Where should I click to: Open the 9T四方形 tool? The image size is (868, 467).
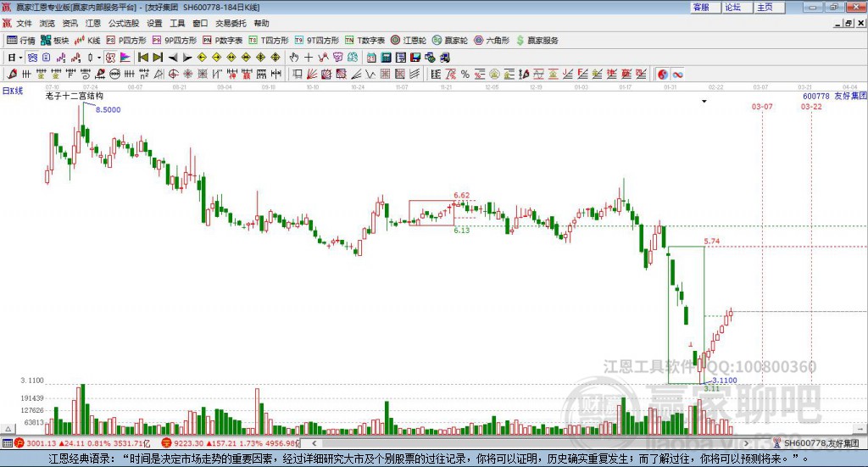click(317, 41)
